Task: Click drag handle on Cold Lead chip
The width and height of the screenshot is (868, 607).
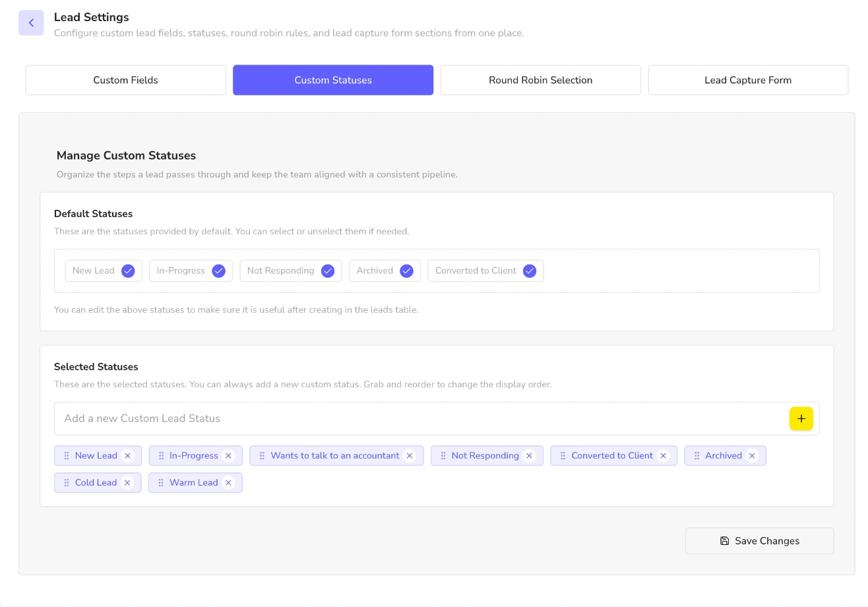Action: 67,483
